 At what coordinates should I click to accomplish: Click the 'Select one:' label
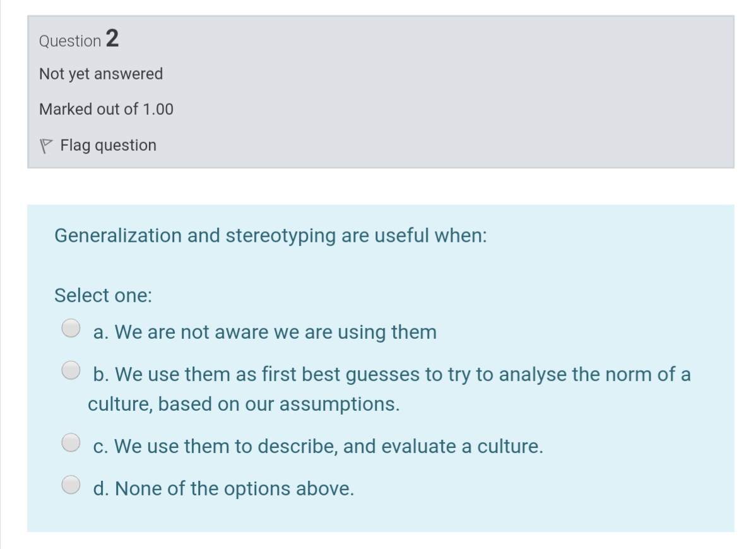[x=102, y=295]
